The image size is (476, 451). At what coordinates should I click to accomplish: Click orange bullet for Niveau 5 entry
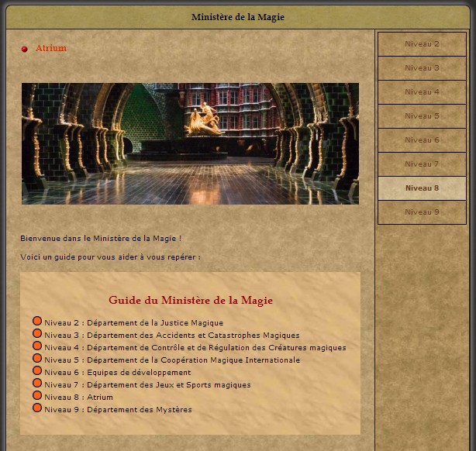[37, 358]
